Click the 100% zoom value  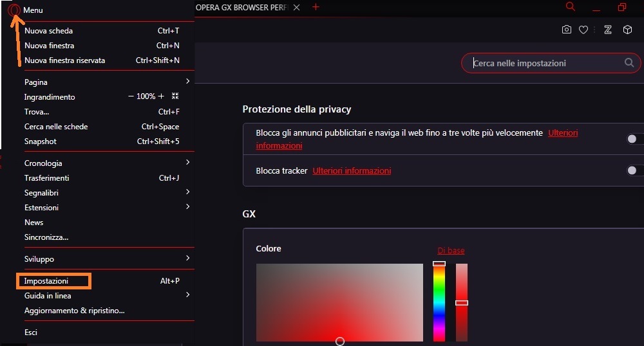[146, 96]
